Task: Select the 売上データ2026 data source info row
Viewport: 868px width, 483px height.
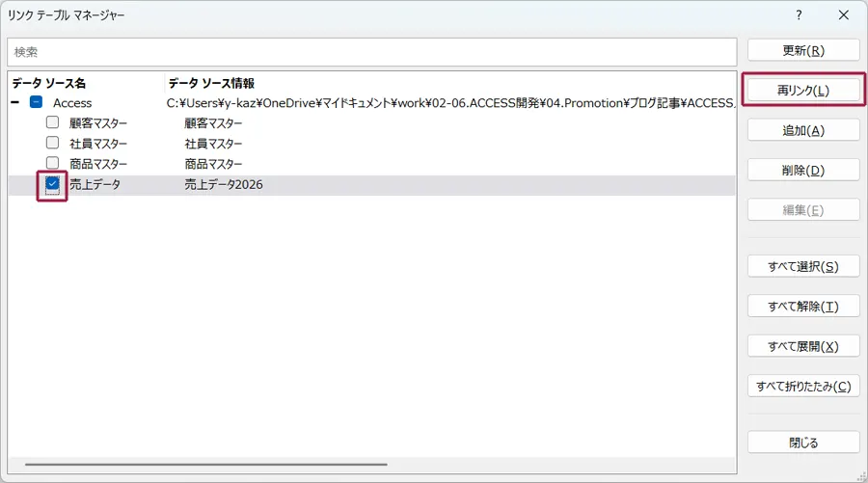Action: 224,184
